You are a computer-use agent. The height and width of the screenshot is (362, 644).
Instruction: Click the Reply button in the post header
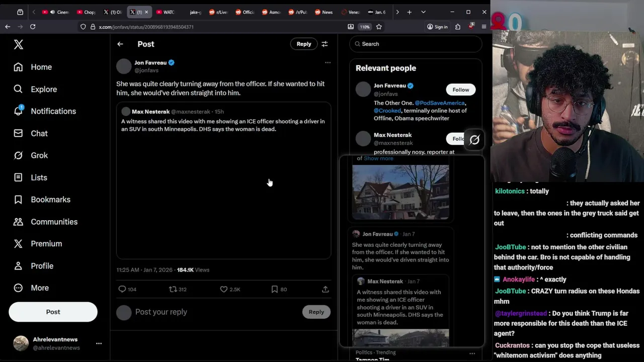(x=304, y=44)
